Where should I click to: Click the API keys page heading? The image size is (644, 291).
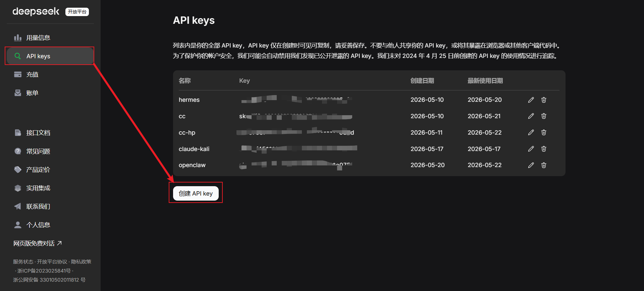coord(194,20)
